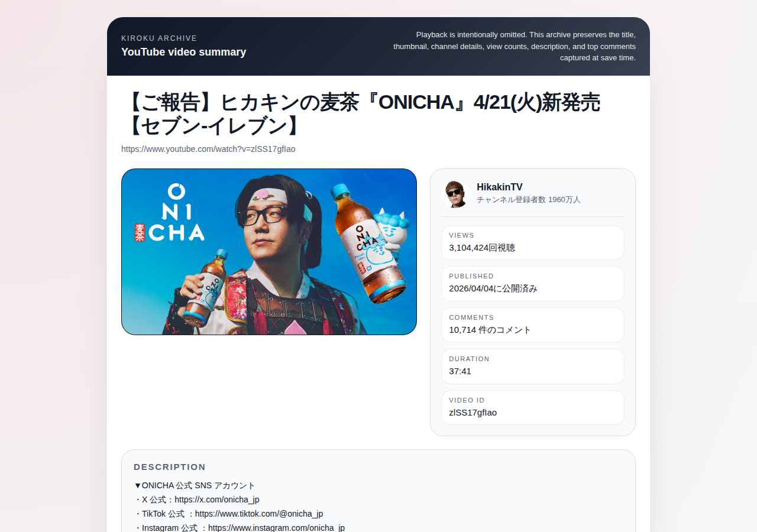
Task: Click the KIROKU ARCHIVE header label
Action: (x=159, y=38)
